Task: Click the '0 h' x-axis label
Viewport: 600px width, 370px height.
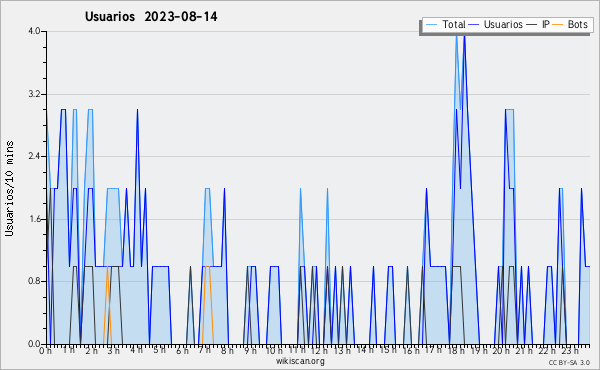Action: point(46,351)
